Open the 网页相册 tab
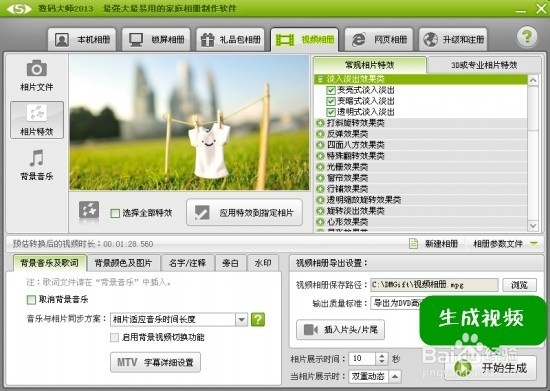This screenshot has height=391, width=550. pos(379,40)
